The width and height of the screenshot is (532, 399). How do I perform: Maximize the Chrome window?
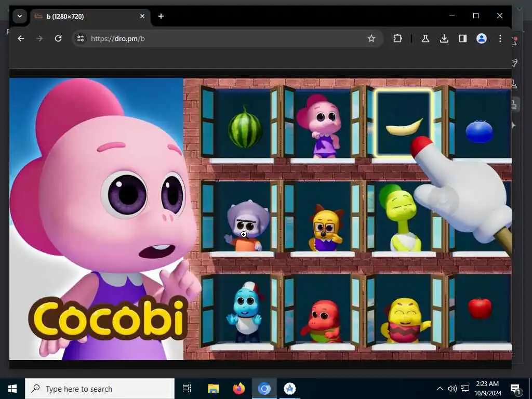[476, 16]
